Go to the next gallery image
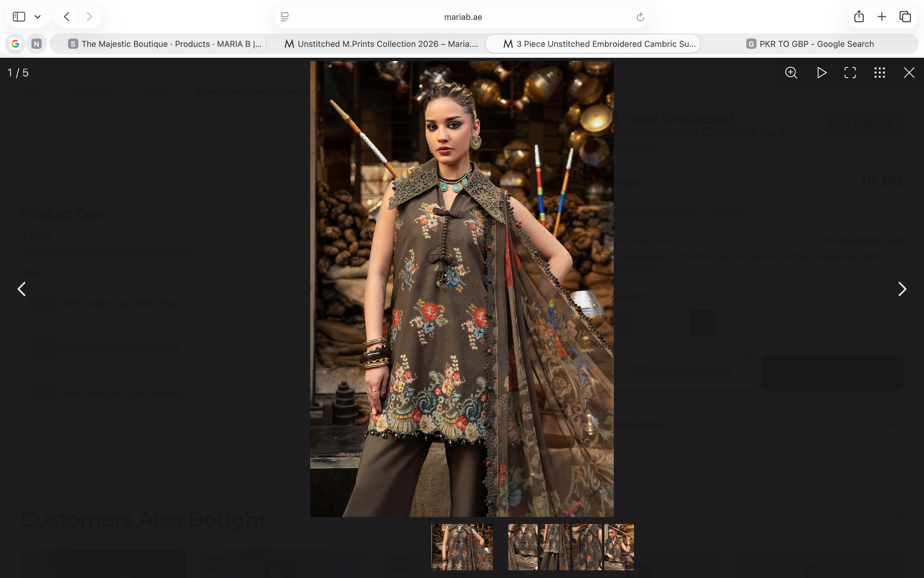This screenshot has width=924, height=578. click(902, 289)
